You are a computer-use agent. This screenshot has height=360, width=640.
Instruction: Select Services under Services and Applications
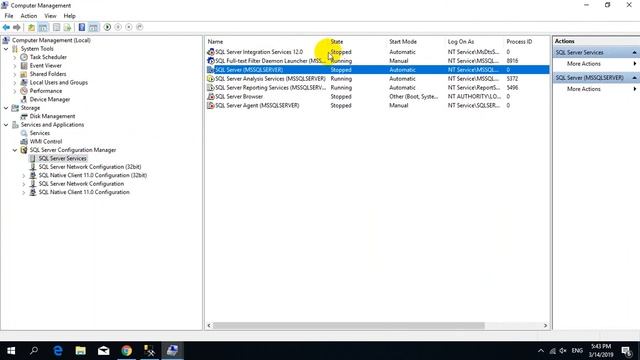pos(40,133)
